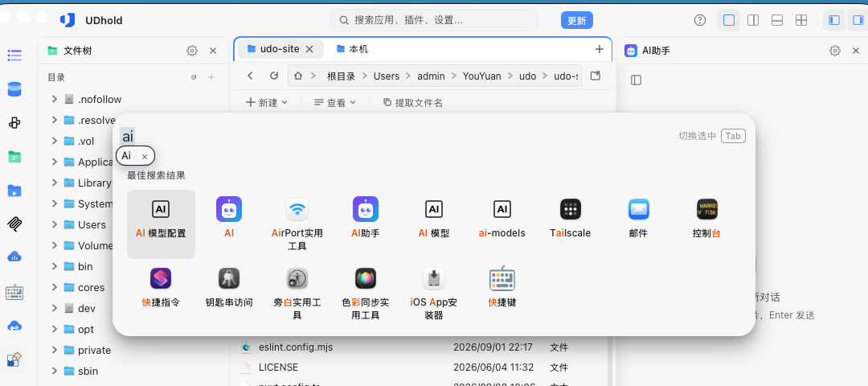Expand the cores folder
Viewport: 868px width, 386px height.
(x=55, y=287)
